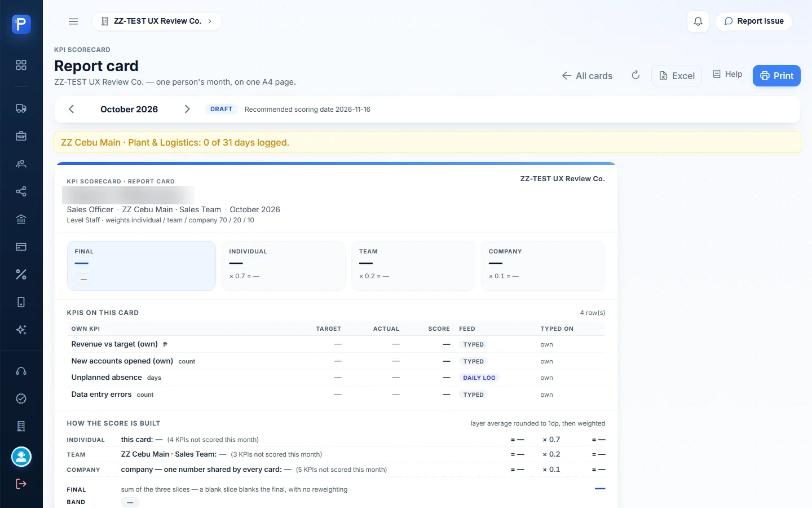Viewport: 812px width, 508px height.
Task: Open the hamburger menu in the header
Action: pyautogui.click(x=73, y=21)
